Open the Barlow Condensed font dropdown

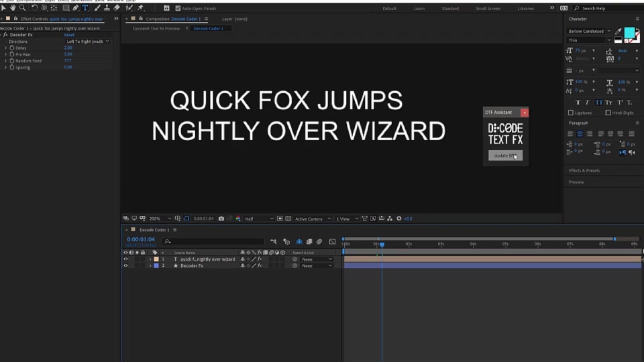(x=588, y=32)
